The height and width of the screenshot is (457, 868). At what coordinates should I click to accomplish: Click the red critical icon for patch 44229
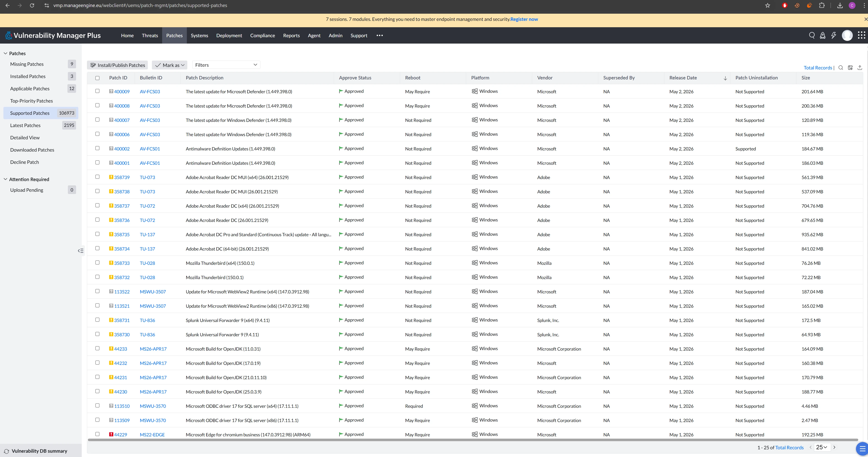click(x=111, y=435)
